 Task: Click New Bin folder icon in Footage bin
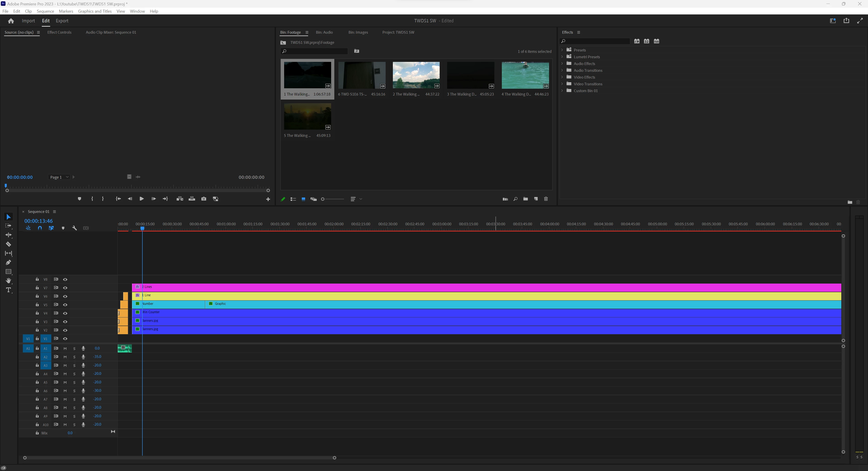(525, 199)
